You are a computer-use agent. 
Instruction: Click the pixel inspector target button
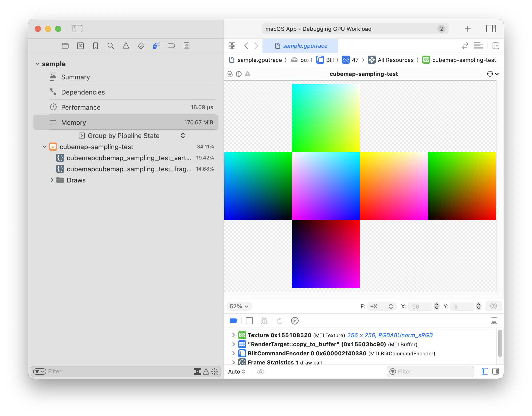[493, 306]
